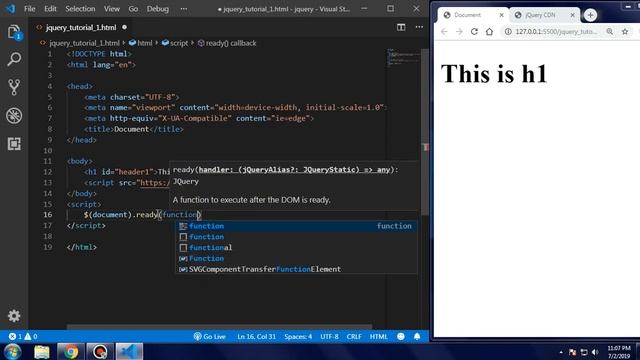640x360 pixels.
Task: Click the VS Code taskbar button
Action: tap(129, 351)
